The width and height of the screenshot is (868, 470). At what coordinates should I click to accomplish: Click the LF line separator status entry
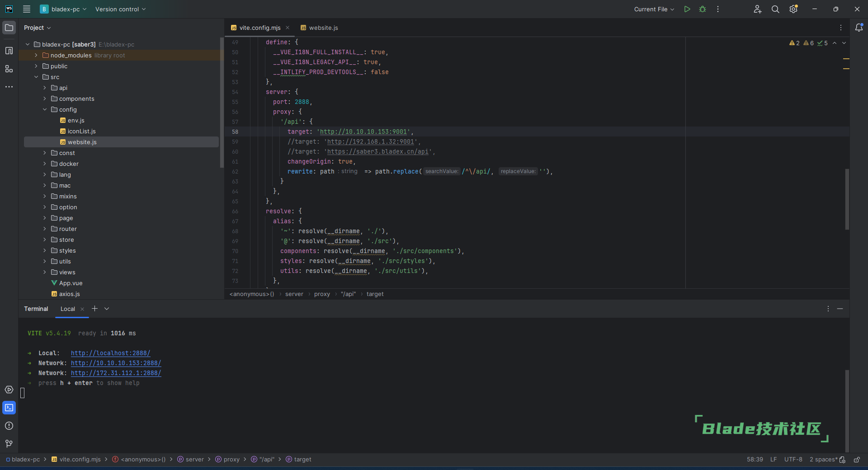pyautogui.click(x=774, y=460)
